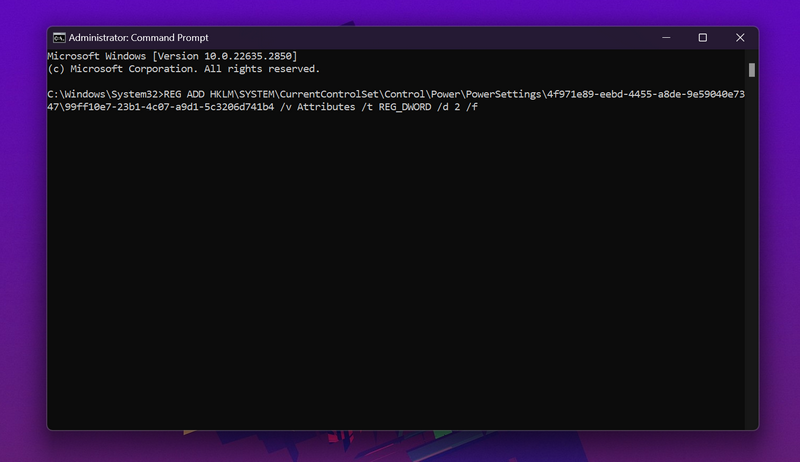800x462 pixels.
Task: Minimize the Command Prompt window
Action: tap(666, 38)
